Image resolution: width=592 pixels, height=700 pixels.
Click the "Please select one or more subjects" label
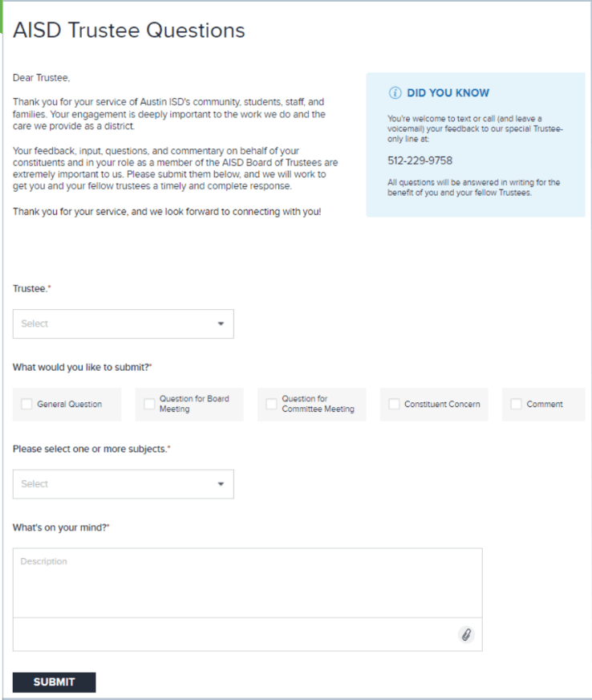pos(91,449)
